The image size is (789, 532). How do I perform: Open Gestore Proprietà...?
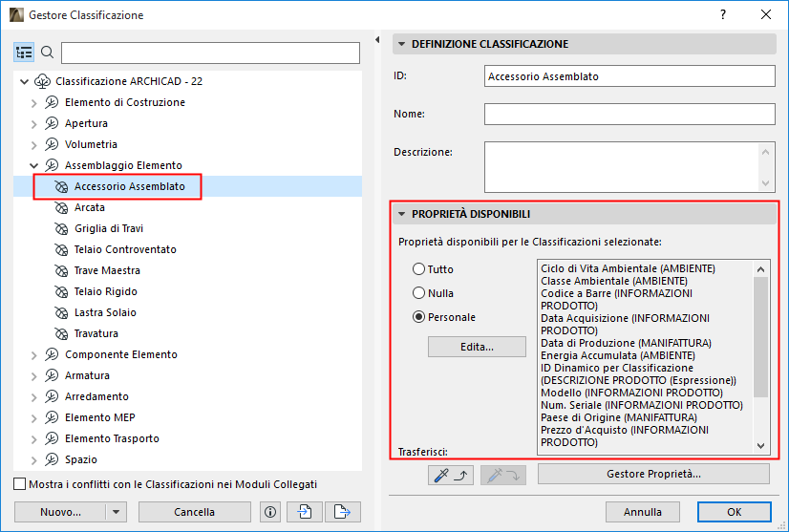[x=653, y=474]
